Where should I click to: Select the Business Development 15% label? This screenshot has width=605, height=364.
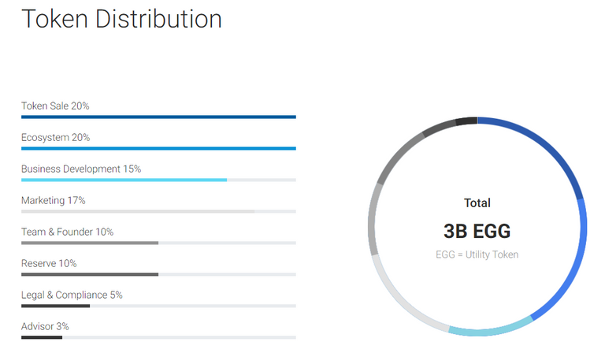click(x=81, y=169)
